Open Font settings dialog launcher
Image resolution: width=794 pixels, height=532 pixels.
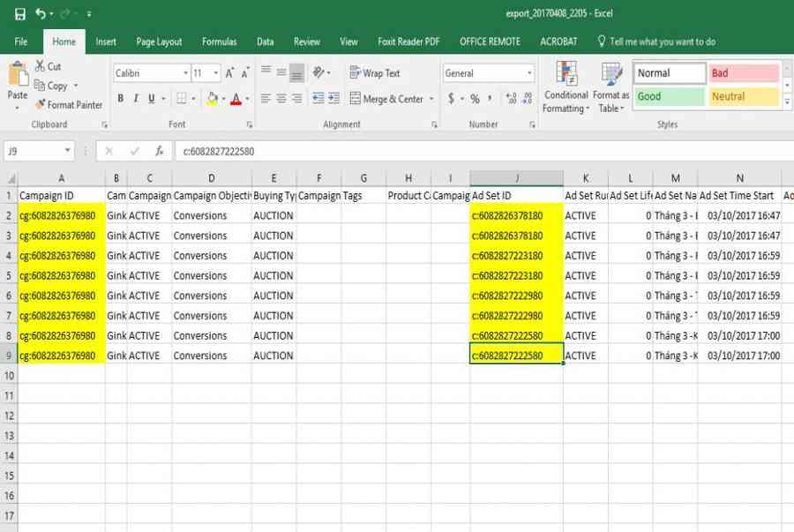(249, 124)
